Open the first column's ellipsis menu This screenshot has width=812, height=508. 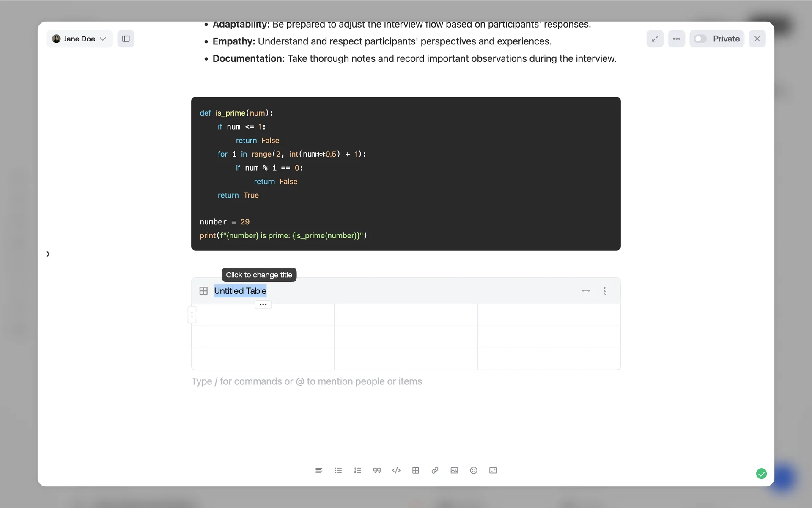click(x=263, y=305)
